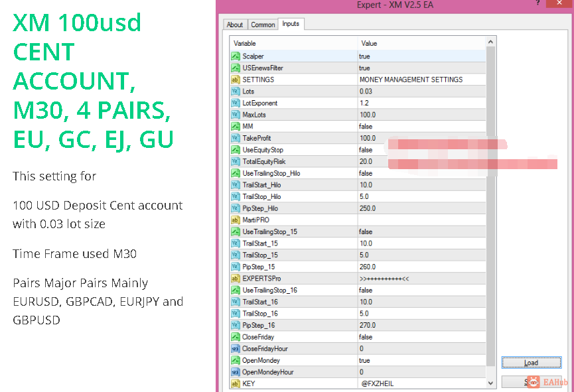The image size is (574, 392).
Task: Click the CloseFridayHour value 0
Action: (361, 349)
